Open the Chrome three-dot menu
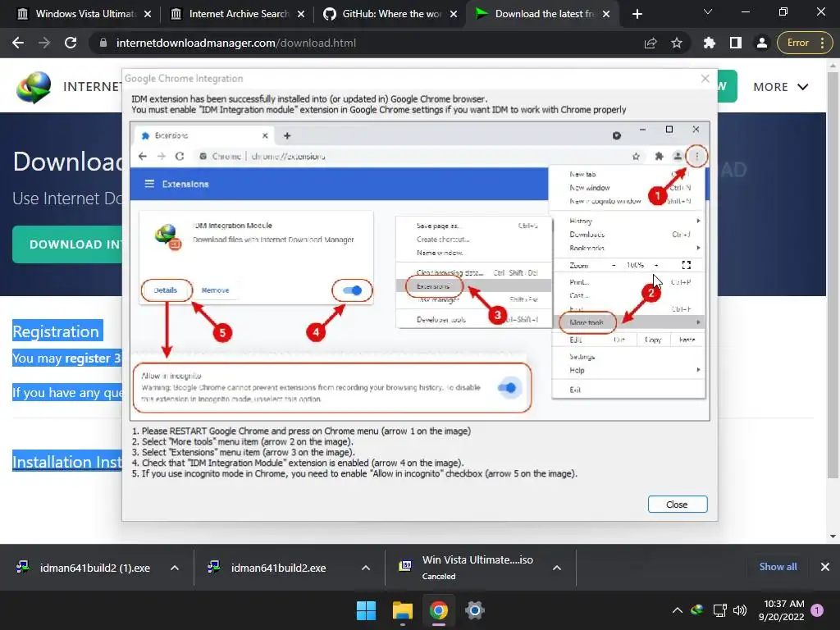 (x=822, y=43)
